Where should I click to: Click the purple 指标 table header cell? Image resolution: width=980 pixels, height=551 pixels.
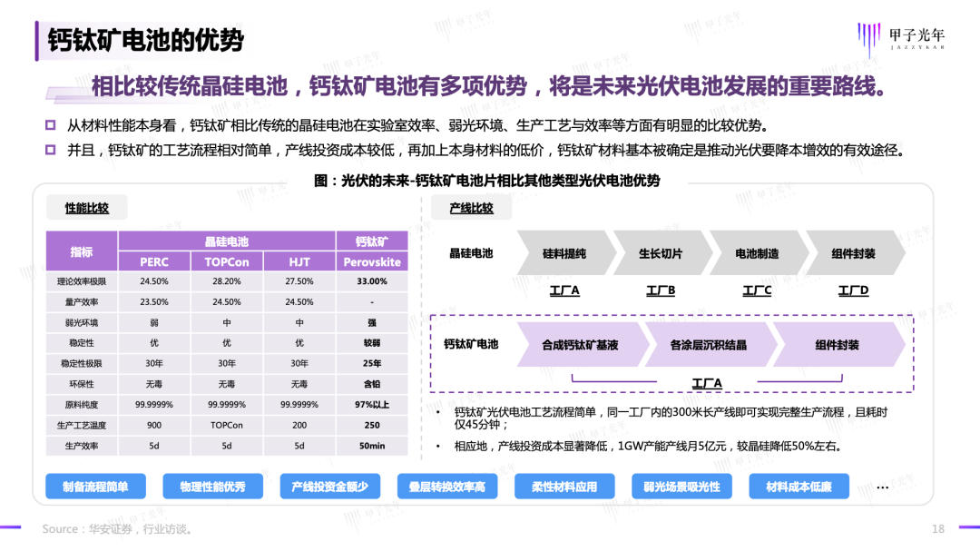(x=82, y=251)
